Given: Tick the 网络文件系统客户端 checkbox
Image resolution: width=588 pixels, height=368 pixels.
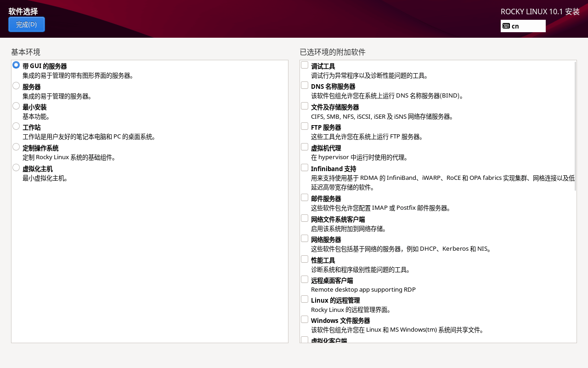Looking at the screenshot, I should click(x=305, y=218).
